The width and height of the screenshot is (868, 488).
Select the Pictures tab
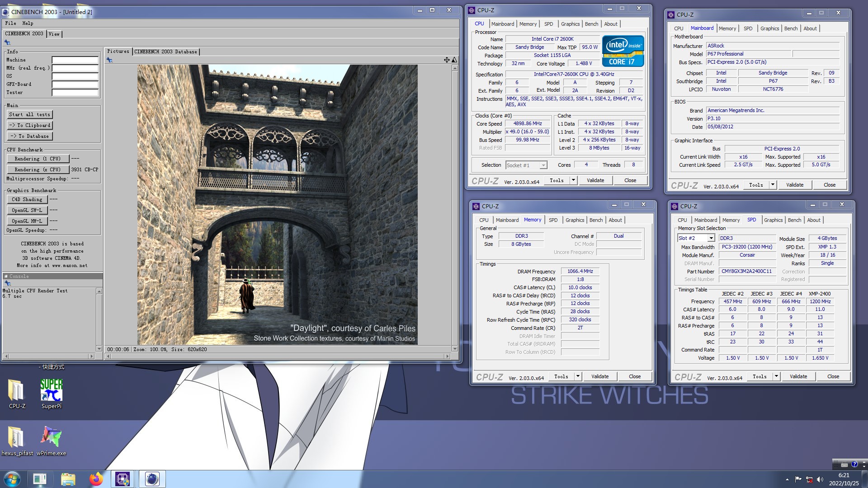click(x=118, y=52)
